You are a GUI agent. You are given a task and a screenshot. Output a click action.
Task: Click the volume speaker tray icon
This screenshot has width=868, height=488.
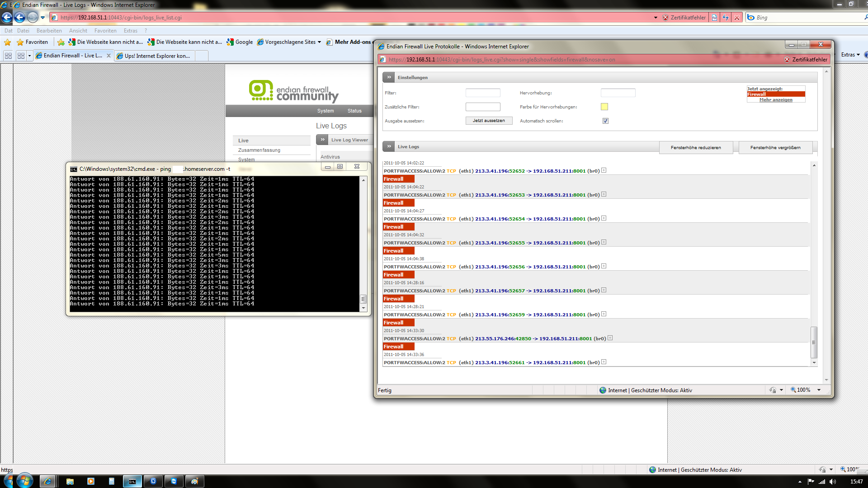[x=833, y=482]
